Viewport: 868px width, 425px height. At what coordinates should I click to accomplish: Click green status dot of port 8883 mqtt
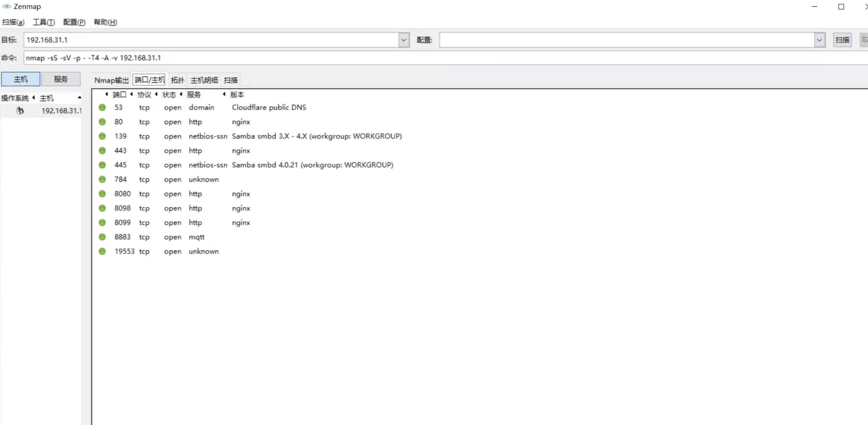pyautogui.click(x=102, y=237)
